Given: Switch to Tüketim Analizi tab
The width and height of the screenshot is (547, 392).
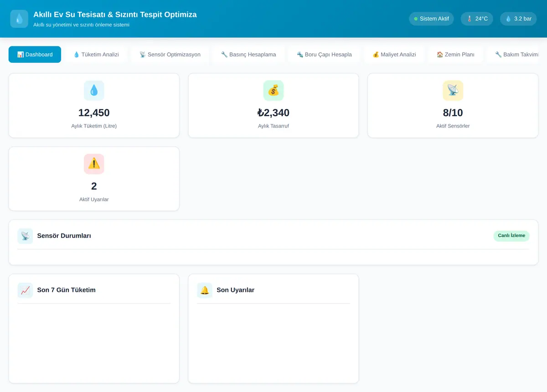Looking at the screenshot, I should (96, 55).
